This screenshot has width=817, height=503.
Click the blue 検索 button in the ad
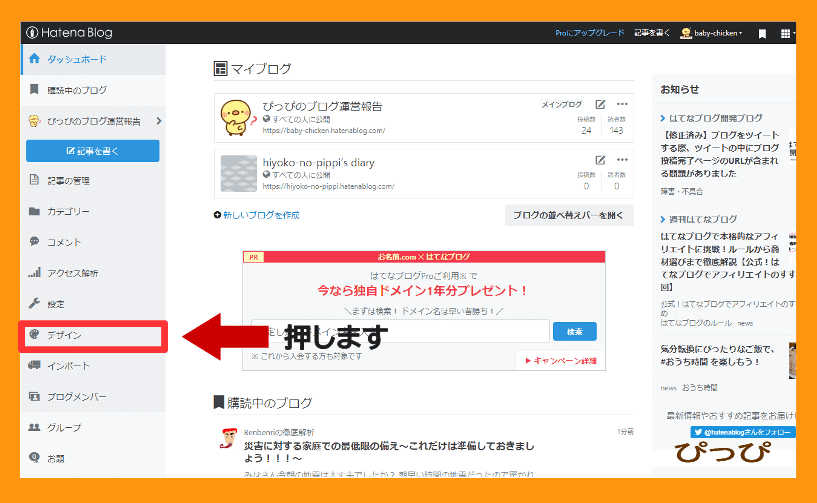(x=575, y=332)
